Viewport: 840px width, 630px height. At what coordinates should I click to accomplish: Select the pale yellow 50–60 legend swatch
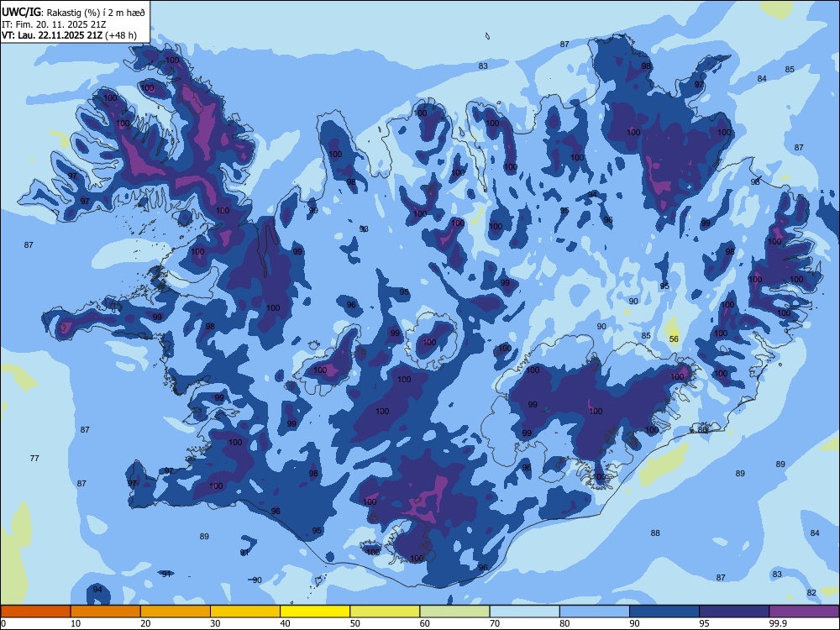(386, 612)
